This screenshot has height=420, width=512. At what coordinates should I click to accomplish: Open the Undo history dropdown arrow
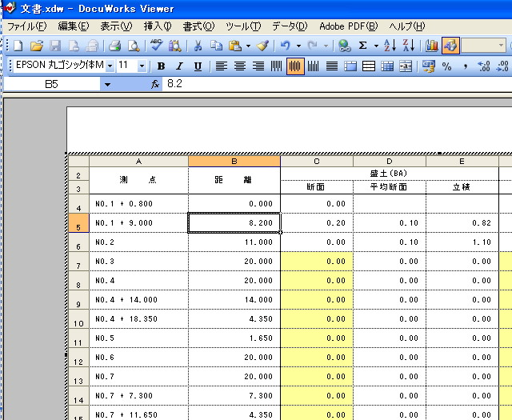click(x=298, y=46)
